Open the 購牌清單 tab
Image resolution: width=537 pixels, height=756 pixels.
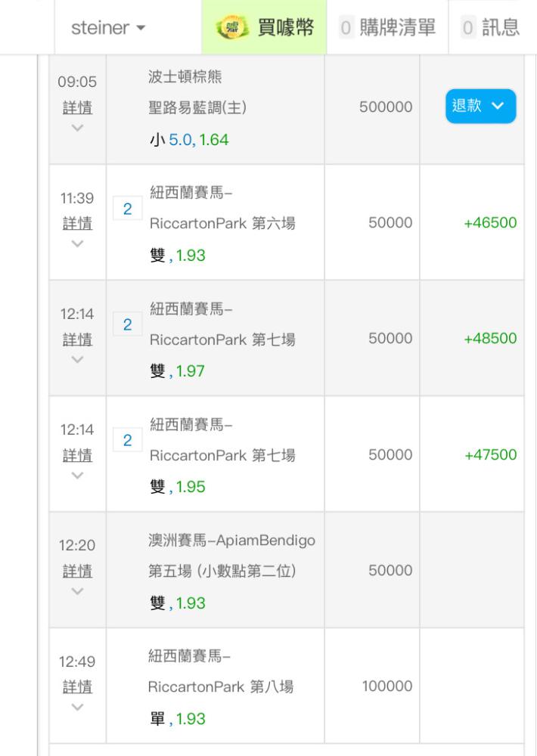tap(387, 28)
